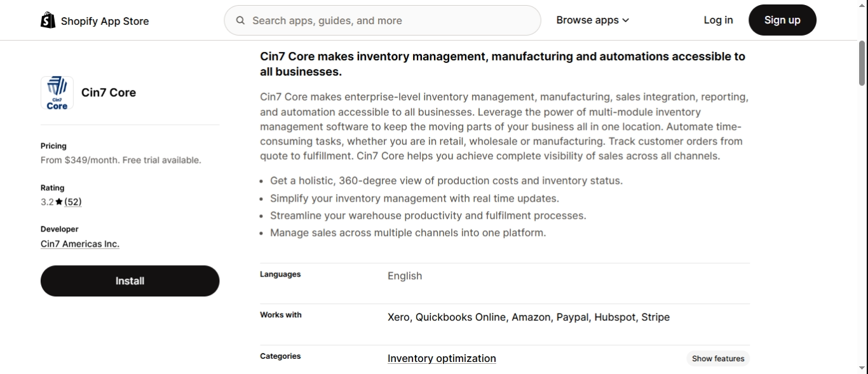Click the 'Get a holistic, 360-degree view' bullet
This screenshot has height=374, width=868.
(x=446, y=181)
